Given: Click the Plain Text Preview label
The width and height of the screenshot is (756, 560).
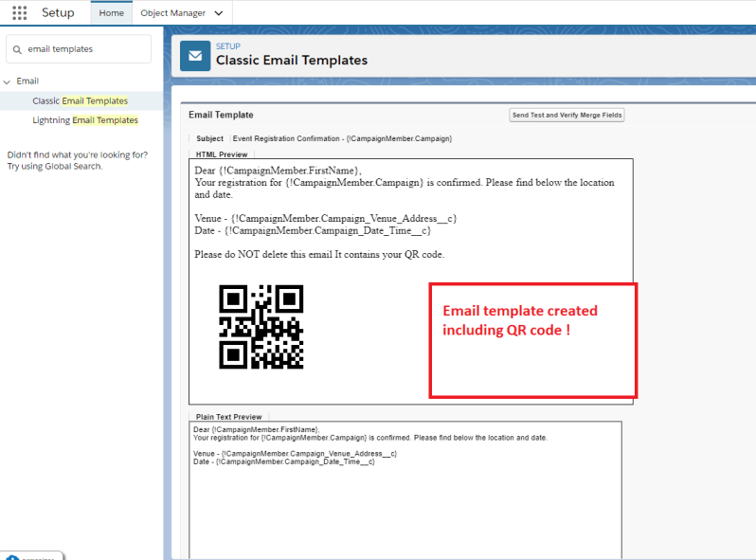Looking at the screenshot, I should click(229, 417).
